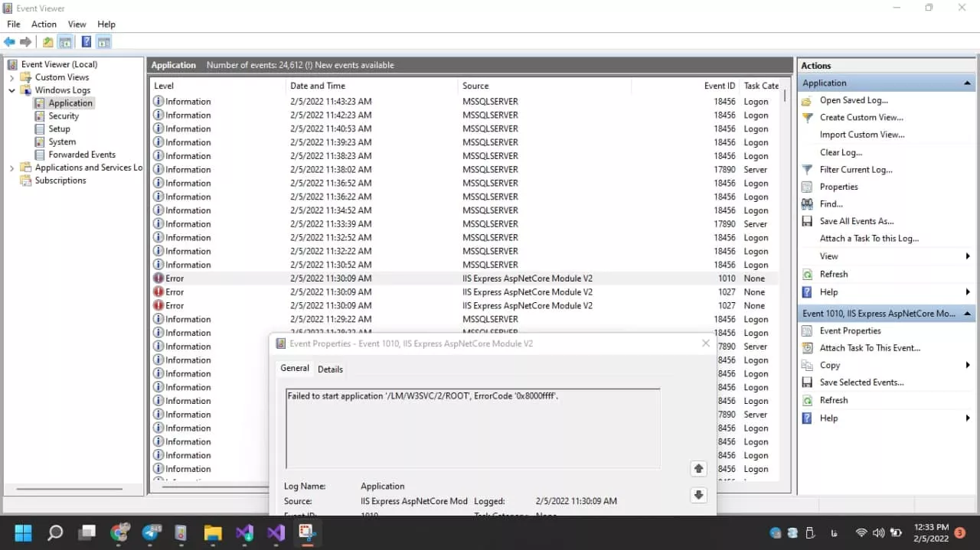The height and width of the screenshot is (550, 980).
Task: Click the Save Selected Events disk icon
Action: [x=807, y=382]
